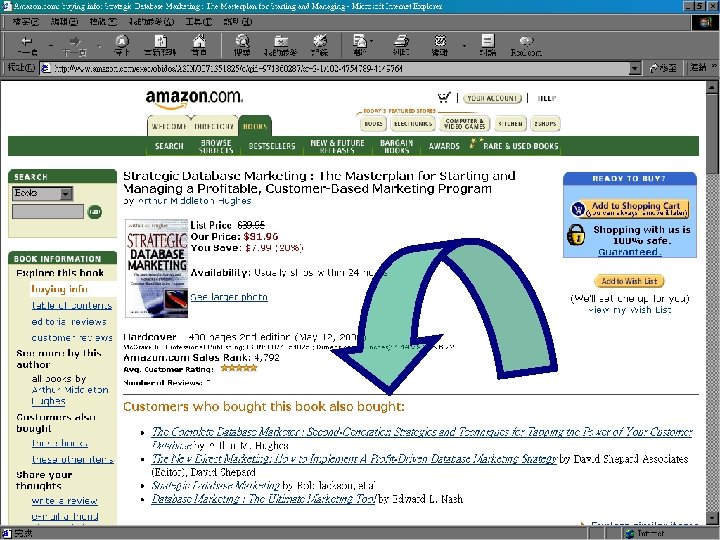
Task: Stop page loading with the Stop icon
Action: click(122, 45)
